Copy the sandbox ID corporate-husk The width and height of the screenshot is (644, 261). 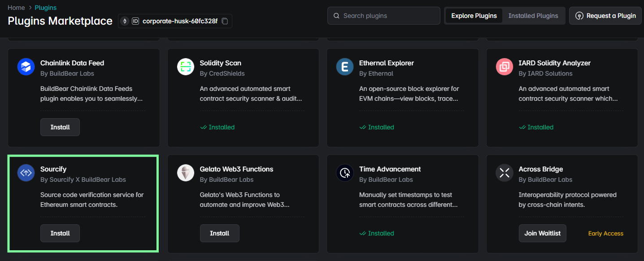pos(225,21)
